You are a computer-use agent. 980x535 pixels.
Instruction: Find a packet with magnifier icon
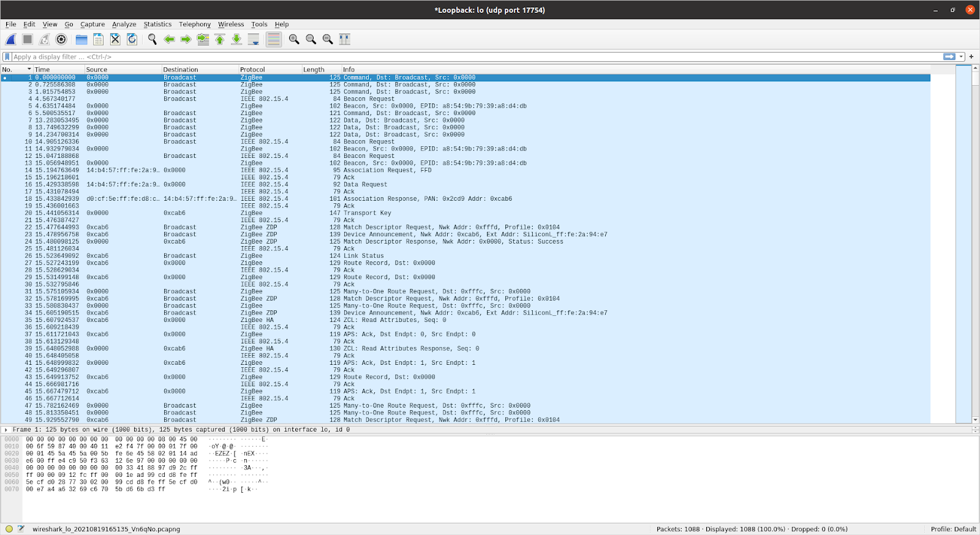[x=153, y=39]
